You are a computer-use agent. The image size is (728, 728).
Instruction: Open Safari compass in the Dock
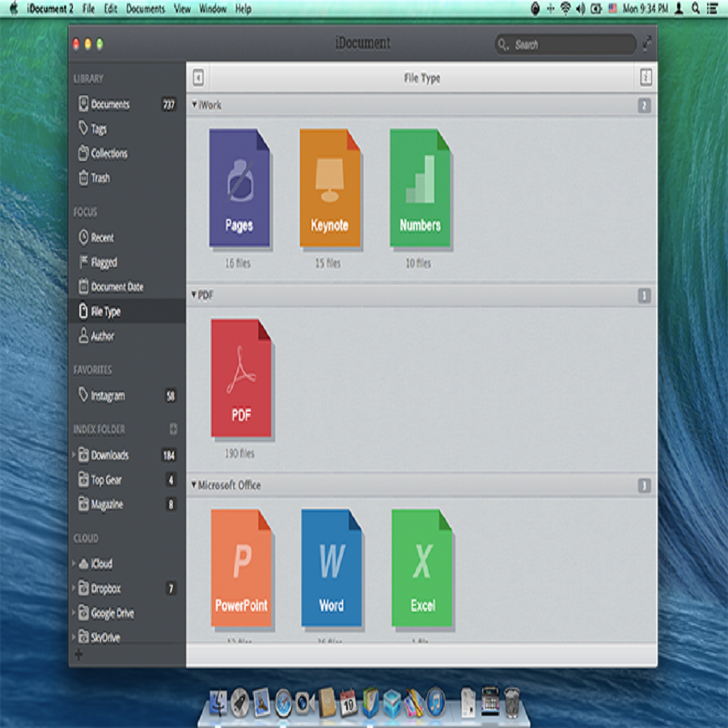coord(283,702)
